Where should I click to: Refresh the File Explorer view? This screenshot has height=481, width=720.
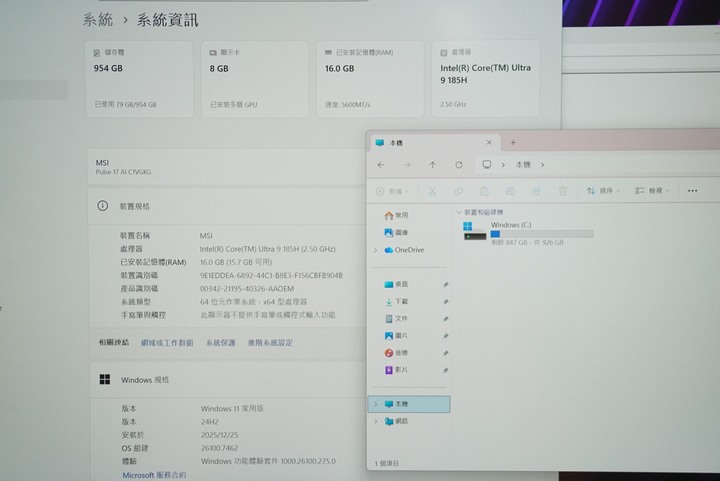click(x=458, y=165)
